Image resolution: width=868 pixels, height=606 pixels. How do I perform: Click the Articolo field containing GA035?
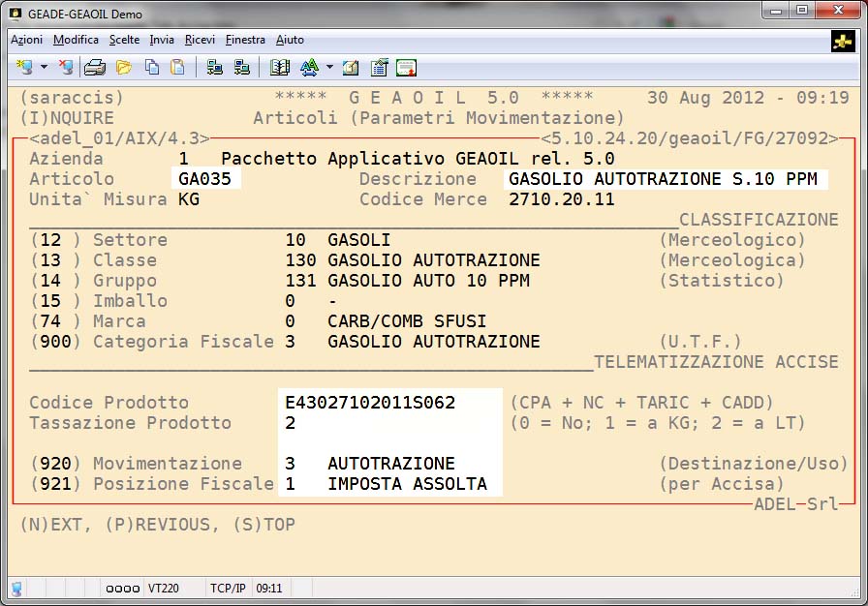click(204, 179)
